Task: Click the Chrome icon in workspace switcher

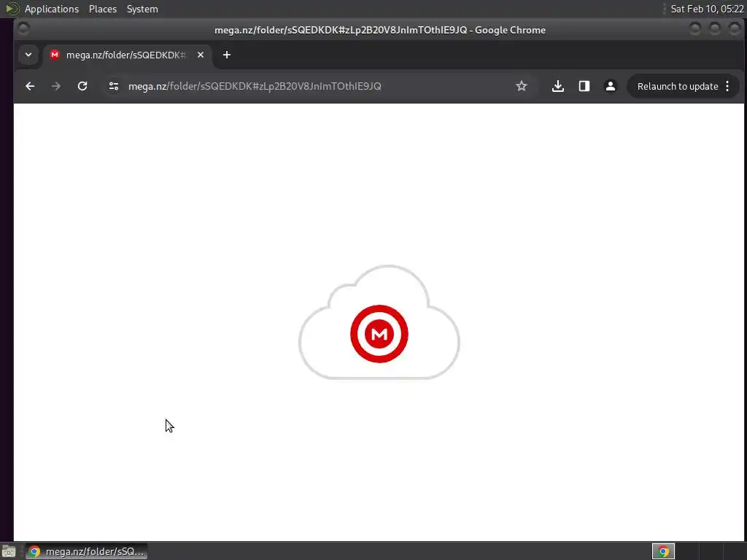Action: [x=663, y=551]
